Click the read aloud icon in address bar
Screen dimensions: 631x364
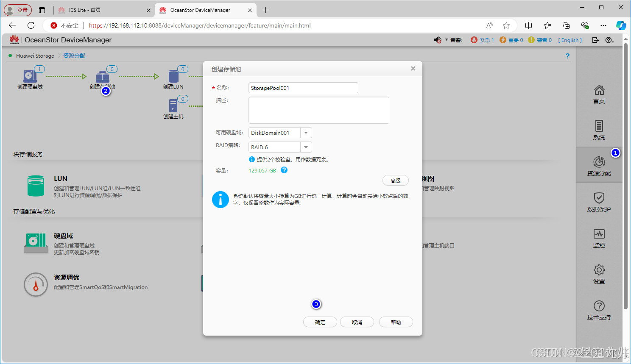(489, 25)
